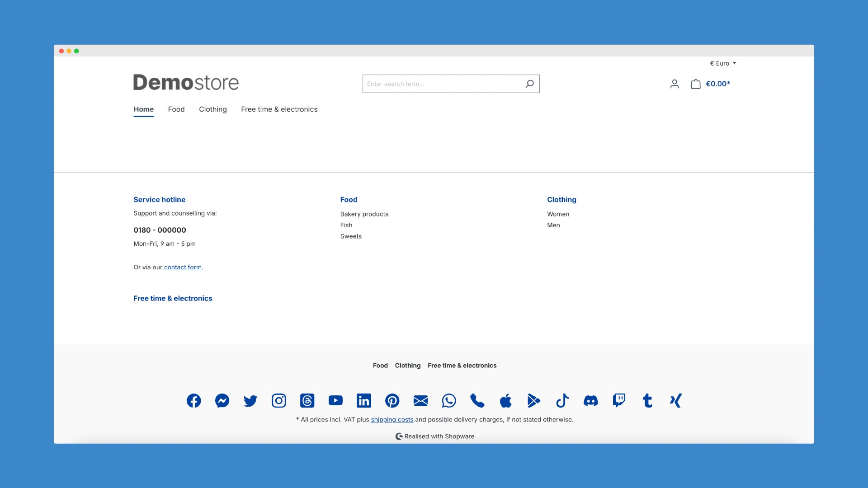The image size is (868, 488).
Task: Open the Tumblr icon in footer
Action: 647,401
